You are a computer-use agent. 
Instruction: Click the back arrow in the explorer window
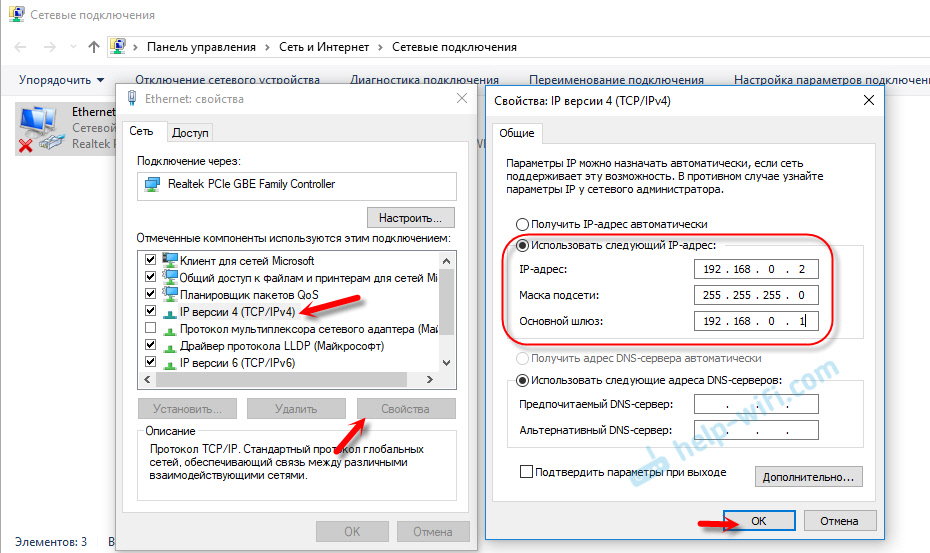point(21,47)
